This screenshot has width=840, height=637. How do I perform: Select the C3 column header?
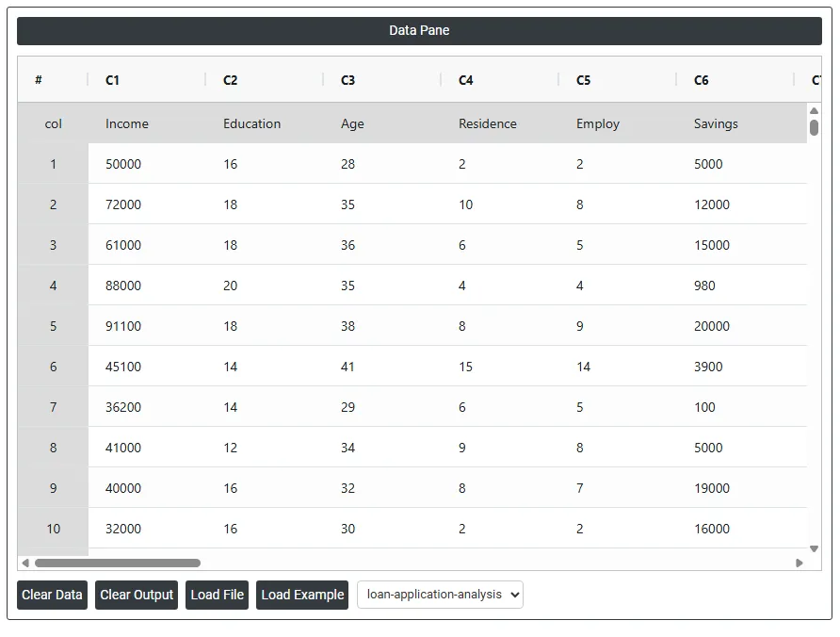point(382,80)
